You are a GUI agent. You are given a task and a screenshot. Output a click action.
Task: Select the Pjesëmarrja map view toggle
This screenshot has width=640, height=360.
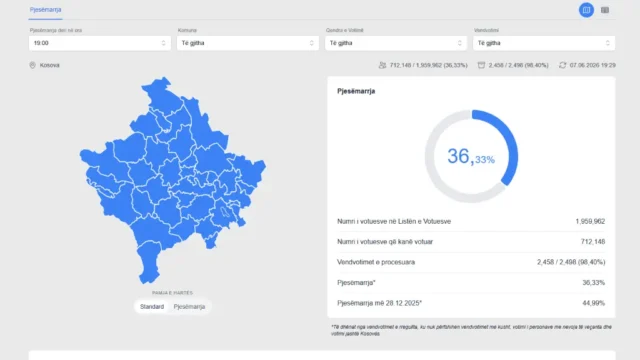coord(189,307)
